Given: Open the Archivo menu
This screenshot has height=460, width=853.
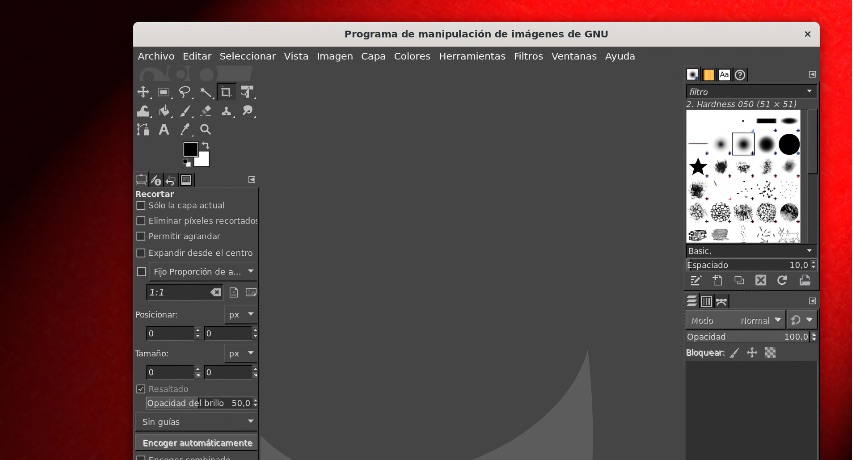Looking at the screenshot, I should [156, 56].
